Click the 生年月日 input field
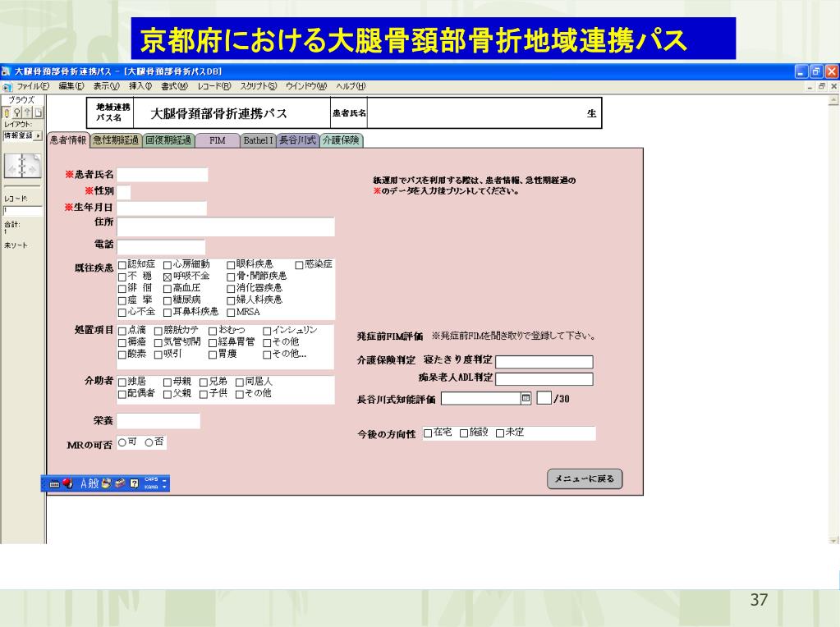 click(162, 208)
